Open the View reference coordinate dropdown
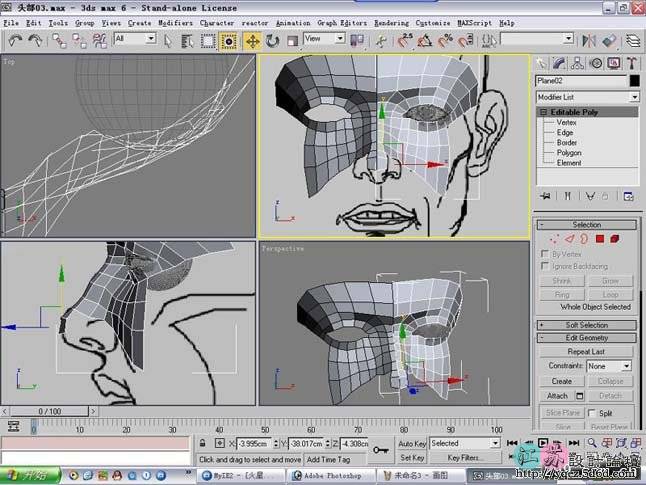This screenshot has width=646, height=485. tap(324, 38)
